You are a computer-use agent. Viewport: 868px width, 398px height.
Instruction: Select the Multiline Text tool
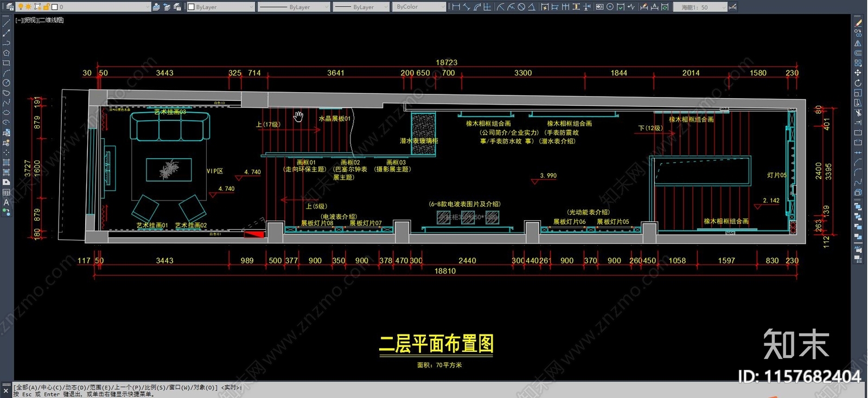pyautogui.click(x=7, y=202)
